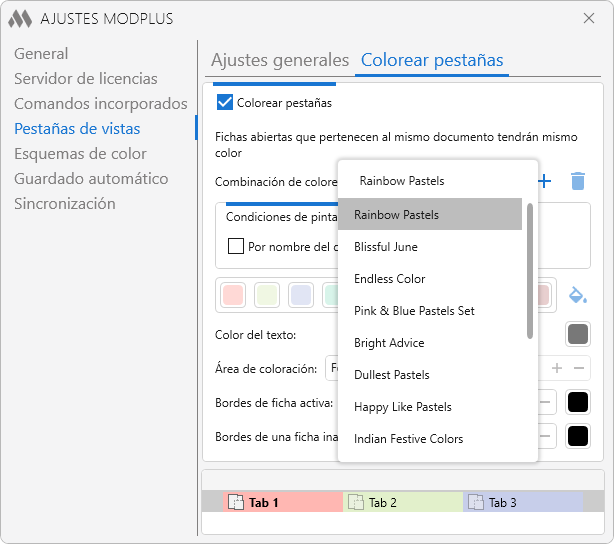This screenshot has width=614, height=544.
Task: Choose Happy Like Pastels option
Action: click(430, 407)
